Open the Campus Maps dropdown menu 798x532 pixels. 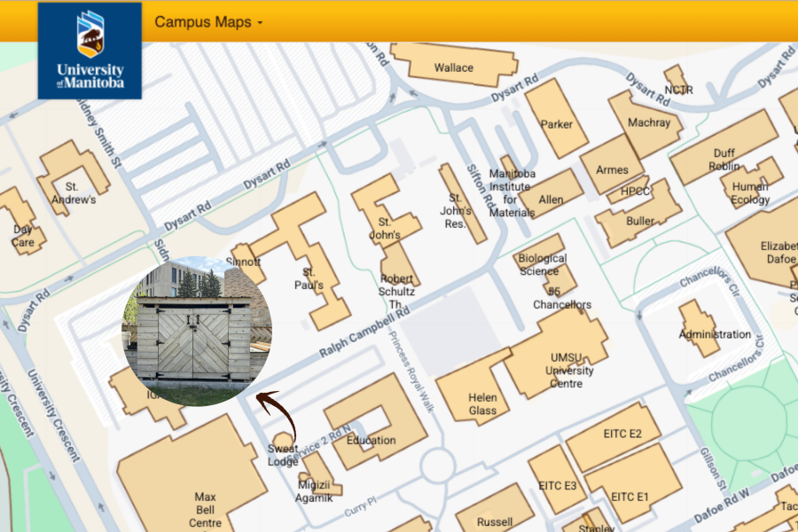(x=208, y=22)
